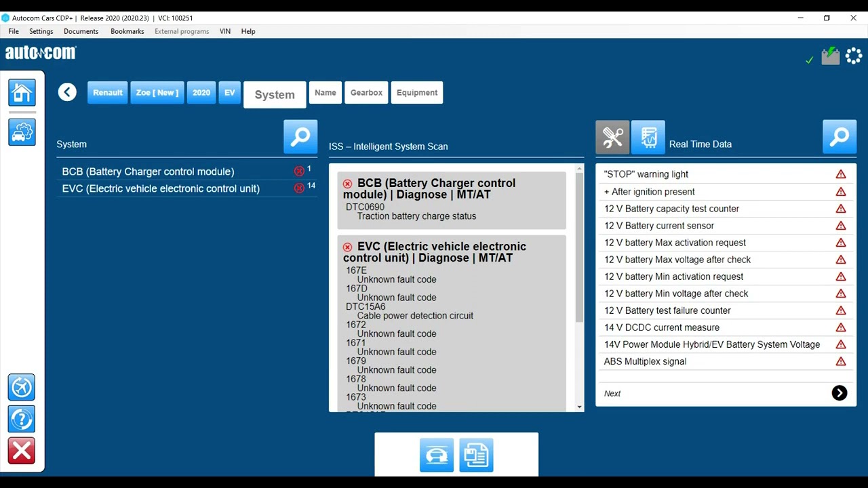Viewport: 868px width, 488px height.
Task: Select "+ After ignition present" parameter
Action: pos(726,192)
